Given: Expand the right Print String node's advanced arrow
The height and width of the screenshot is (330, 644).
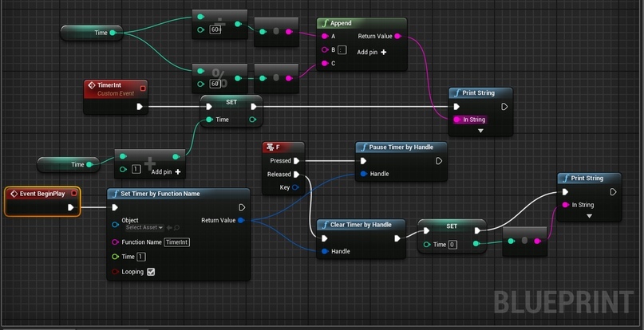Looking at the screenshot, I should pos(590,216).
